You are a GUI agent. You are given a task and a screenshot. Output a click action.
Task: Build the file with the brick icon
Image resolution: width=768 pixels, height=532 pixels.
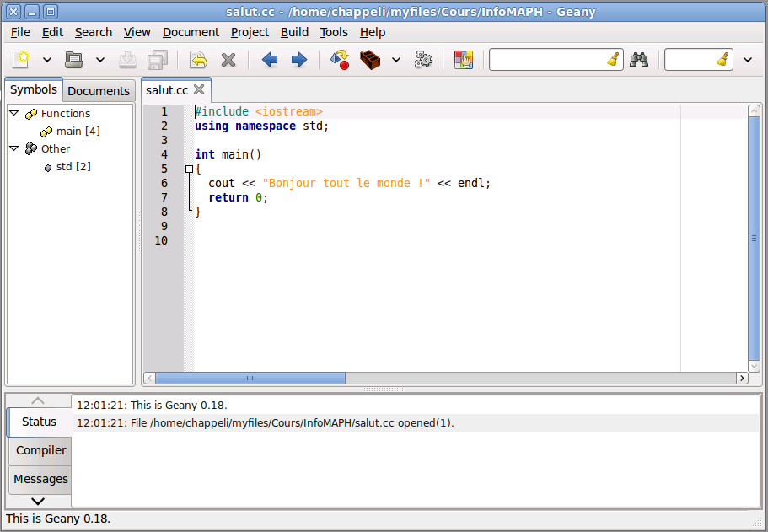pyautogui.click(x=370, y=60)
